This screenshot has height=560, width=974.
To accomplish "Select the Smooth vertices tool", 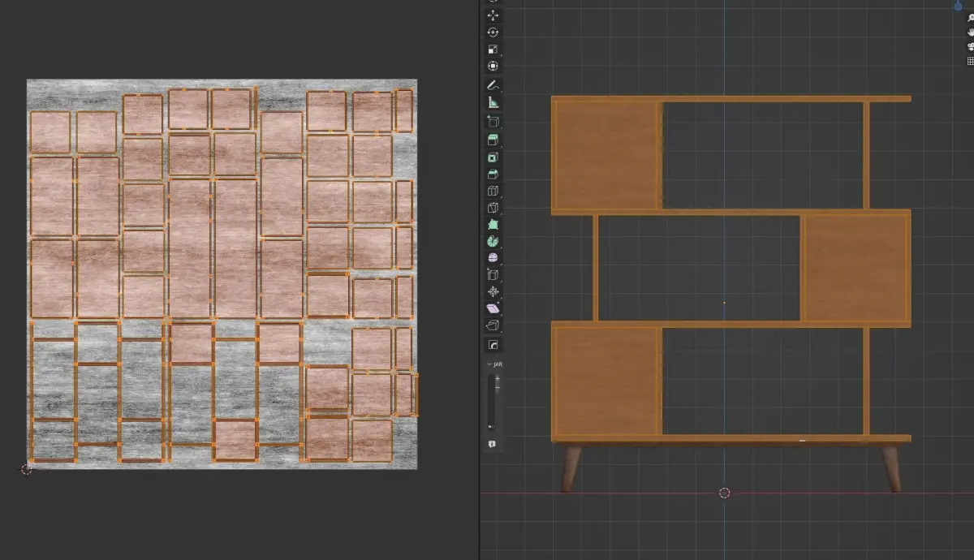I will click(x=493, y=258).
